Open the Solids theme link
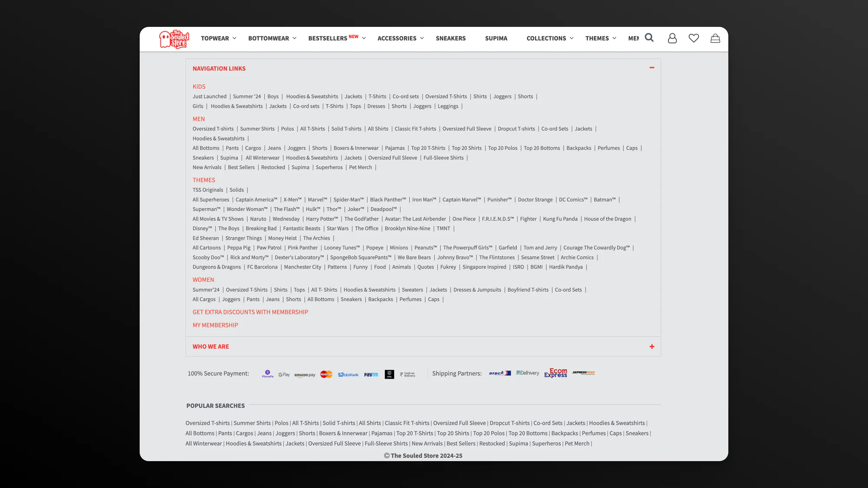Screen dimensions: 868x488 237,190
